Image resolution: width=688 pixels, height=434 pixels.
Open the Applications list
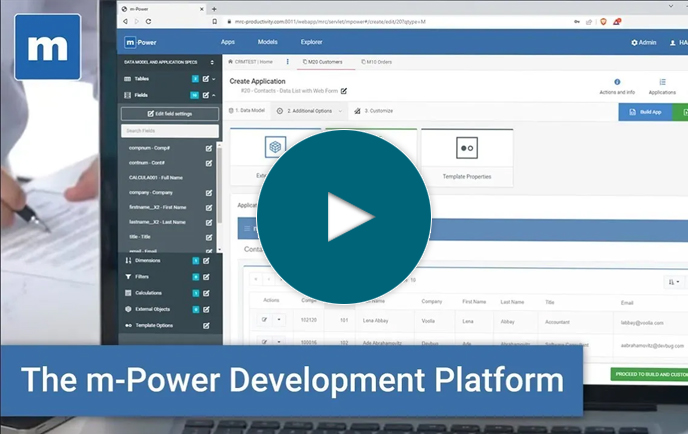(x=662, y=87)
